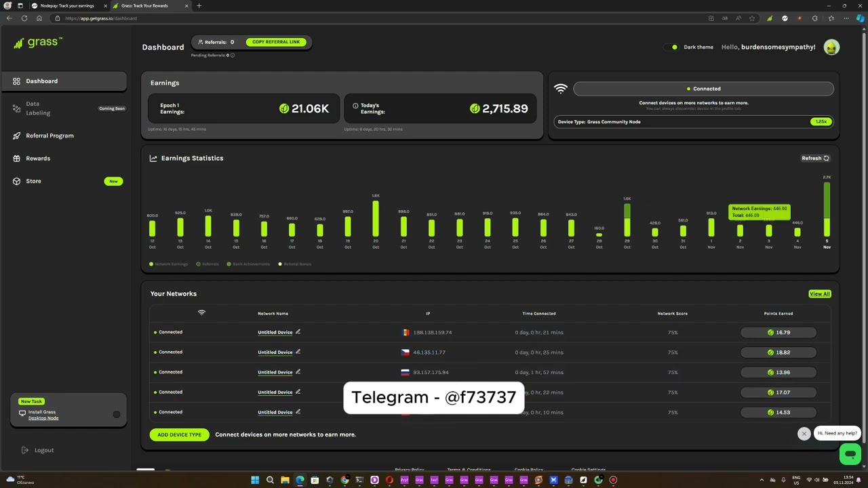868x488 pixels.
Task: Open Untitled Device in 18.82 points row
Action: click(275, 352)
